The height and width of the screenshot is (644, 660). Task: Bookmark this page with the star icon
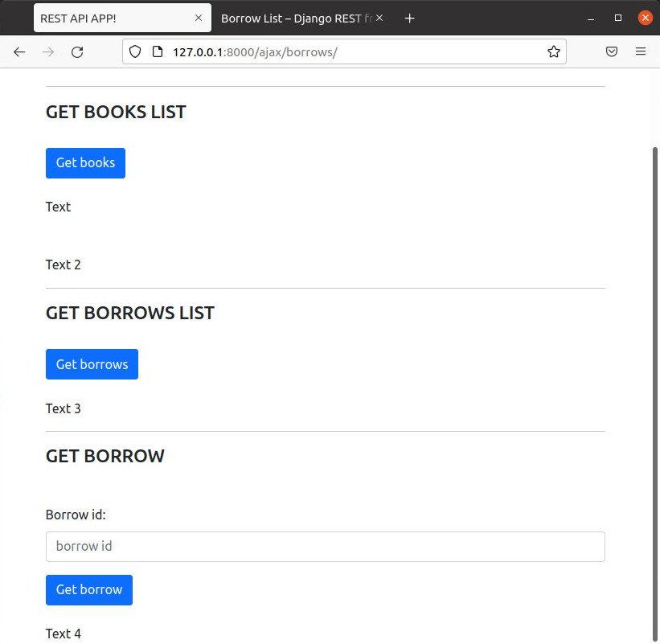pos(553,51)
